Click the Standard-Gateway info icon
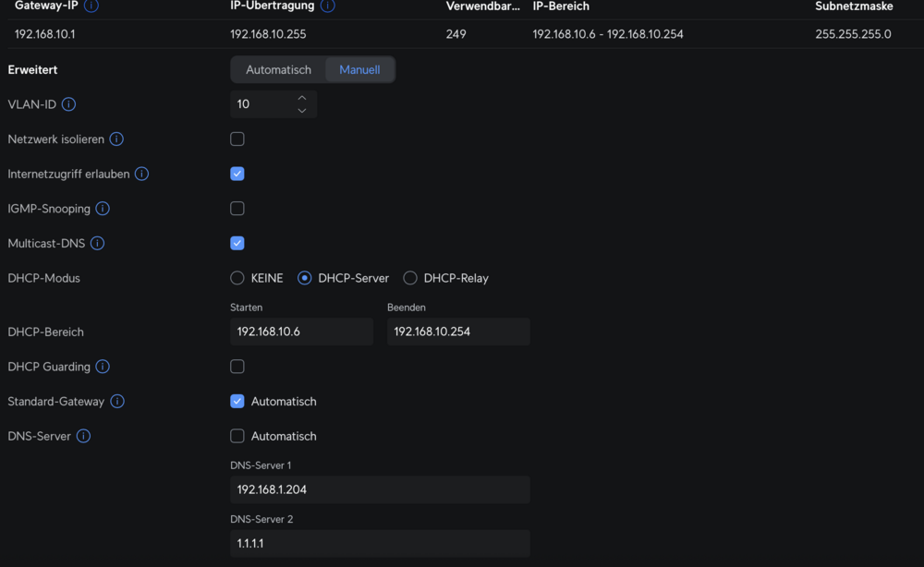 click(x=117, y=401)
